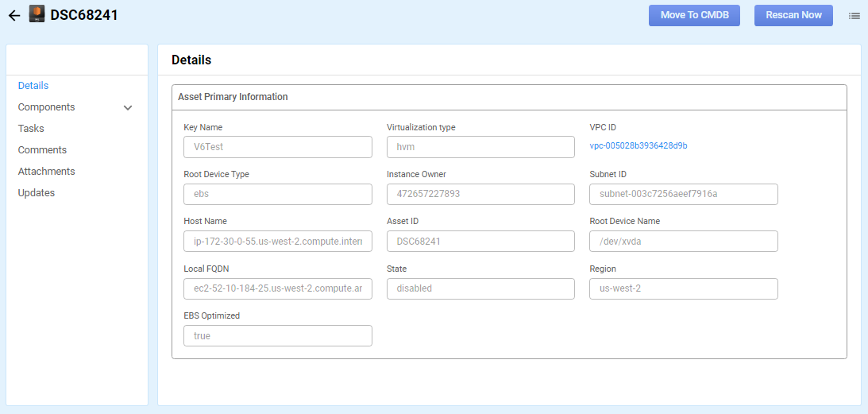
Task: Focus the State field showing disabled
Action: coord(480,288)
